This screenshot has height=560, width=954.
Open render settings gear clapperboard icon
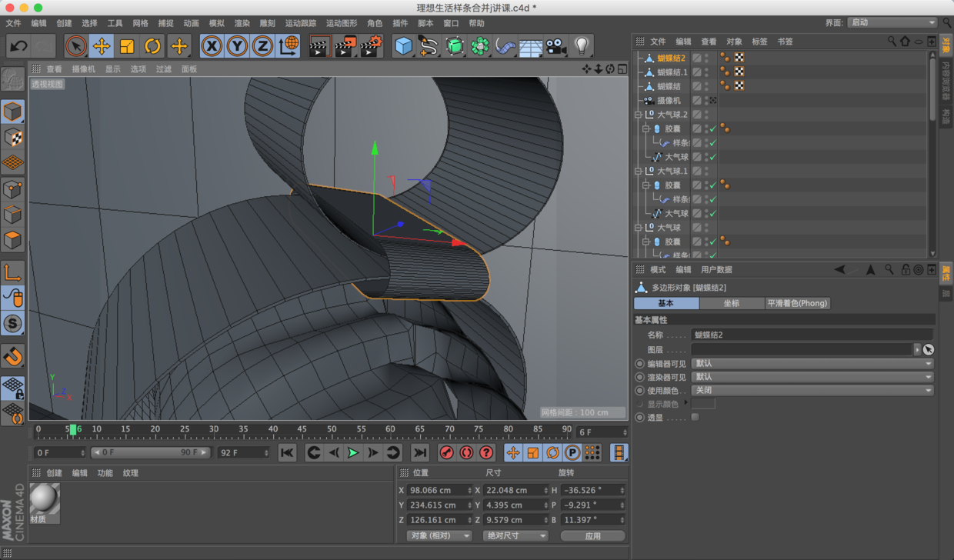[x=371, y=47]
